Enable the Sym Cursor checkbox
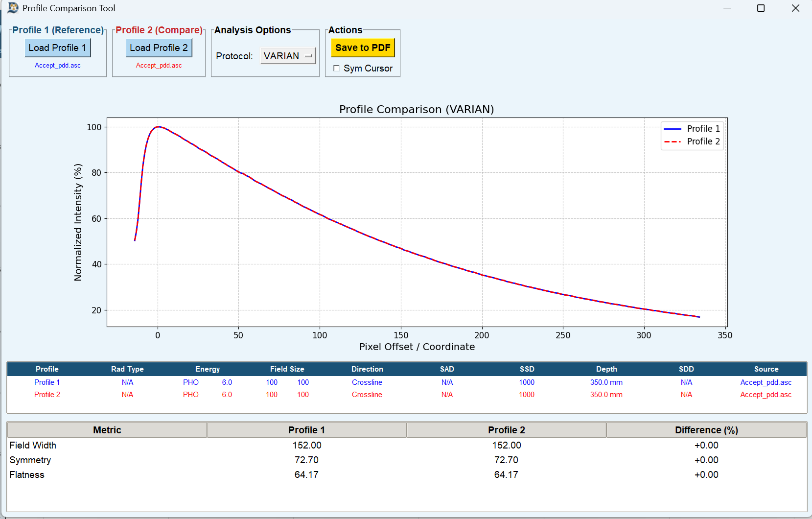Viewport: 812px width, 519px height. click(x=336, y=68)
